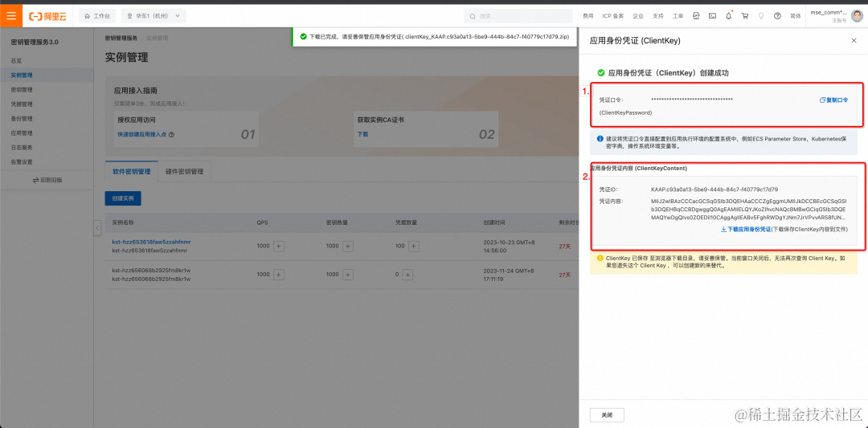
Task: Click 下载 under 获取实例CA证书
Action: pyautogui.click(x=362, y=134)
